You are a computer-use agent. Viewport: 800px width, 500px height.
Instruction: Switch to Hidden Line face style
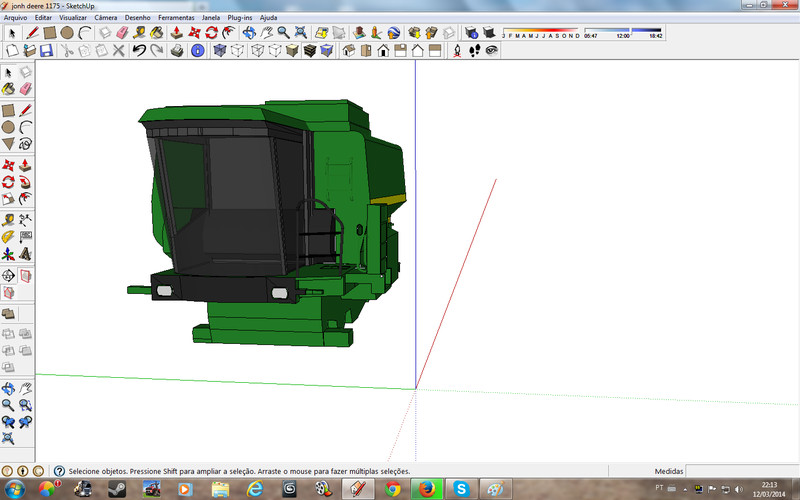pyautogui.click(x=274, y=50)
